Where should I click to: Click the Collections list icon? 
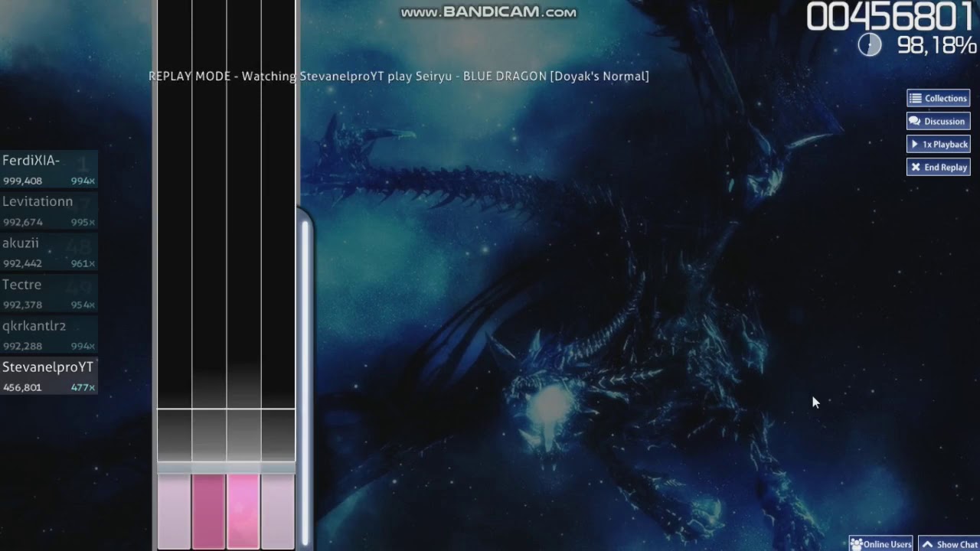[915, 98]
